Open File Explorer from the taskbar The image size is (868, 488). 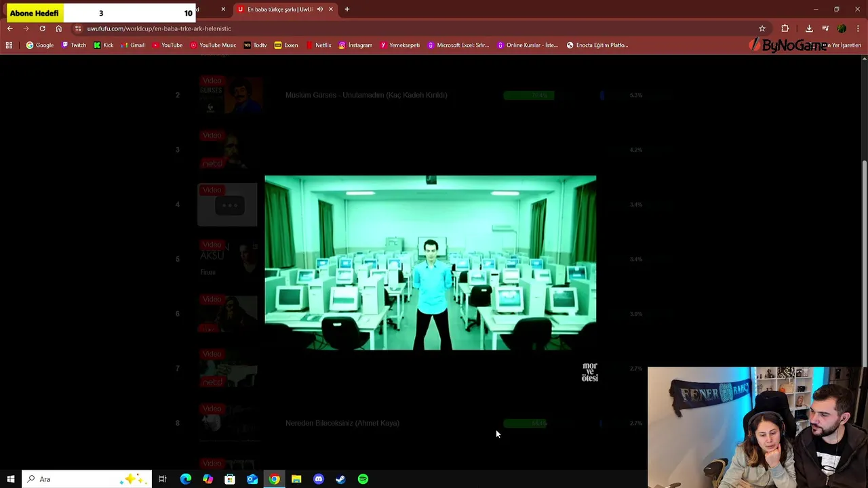296,479
